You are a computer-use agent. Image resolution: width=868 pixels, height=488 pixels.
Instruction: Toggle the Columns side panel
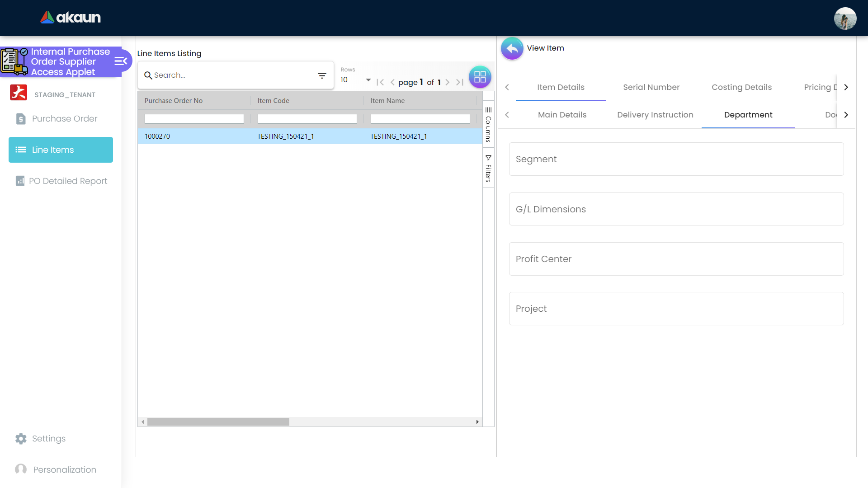click(488, 124)
